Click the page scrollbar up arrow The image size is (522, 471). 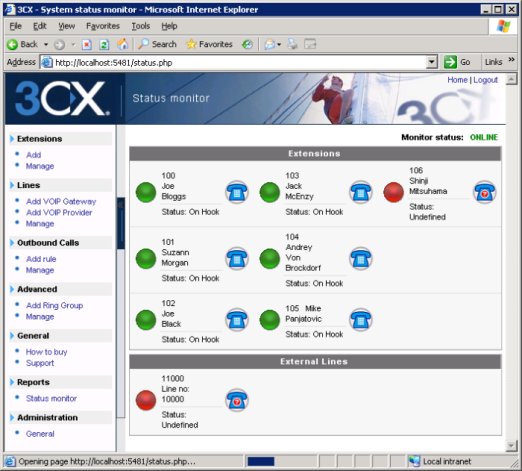pyautogui.click(x=511, y=79)
